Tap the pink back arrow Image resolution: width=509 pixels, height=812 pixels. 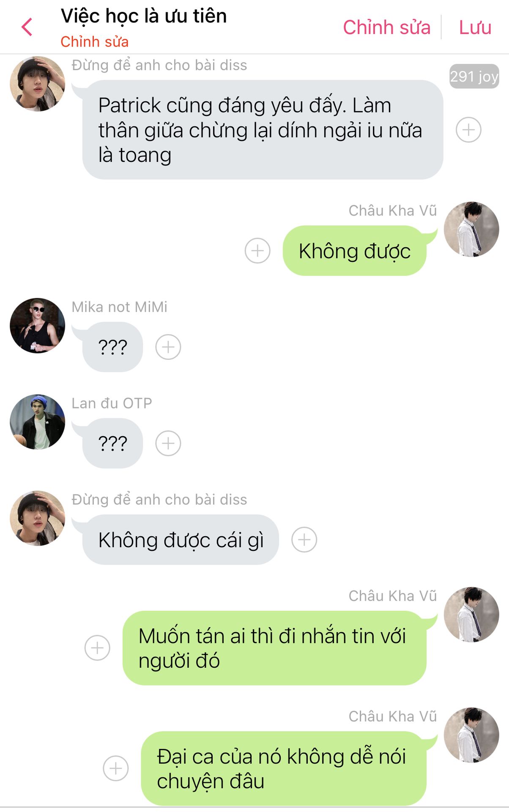point(27,27)
